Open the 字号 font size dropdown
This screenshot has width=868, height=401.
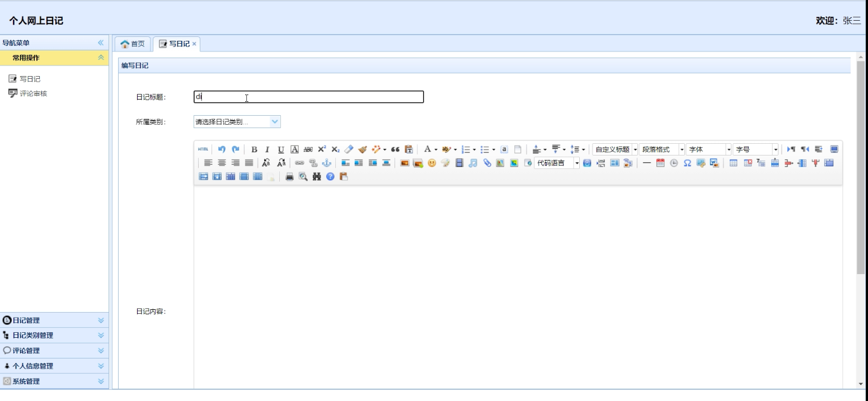click(x=756, y=149)
